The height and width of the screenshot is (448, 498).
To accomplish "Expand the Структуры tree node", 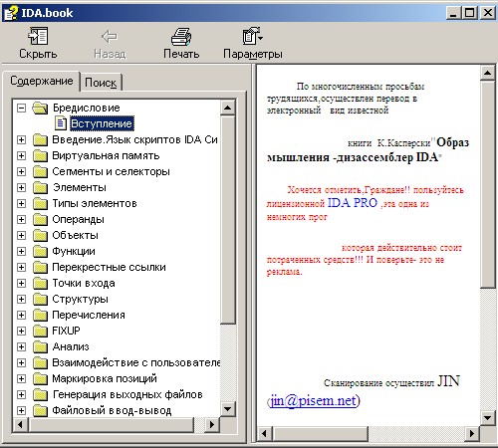I will 21,299.
